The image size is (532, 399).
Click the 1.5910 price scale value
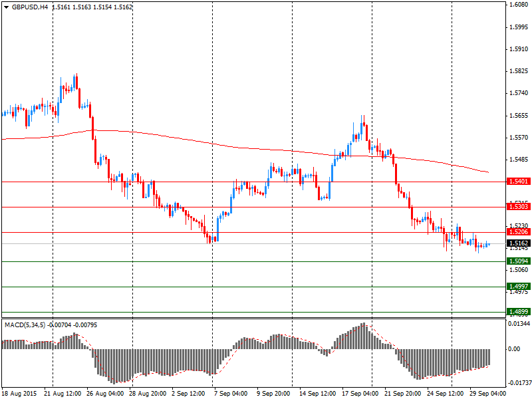point(519,49)
